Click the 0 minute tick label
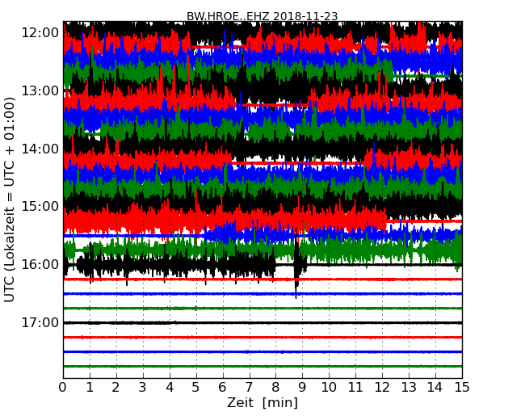525x420 pixels. click(x=63, y=388)
